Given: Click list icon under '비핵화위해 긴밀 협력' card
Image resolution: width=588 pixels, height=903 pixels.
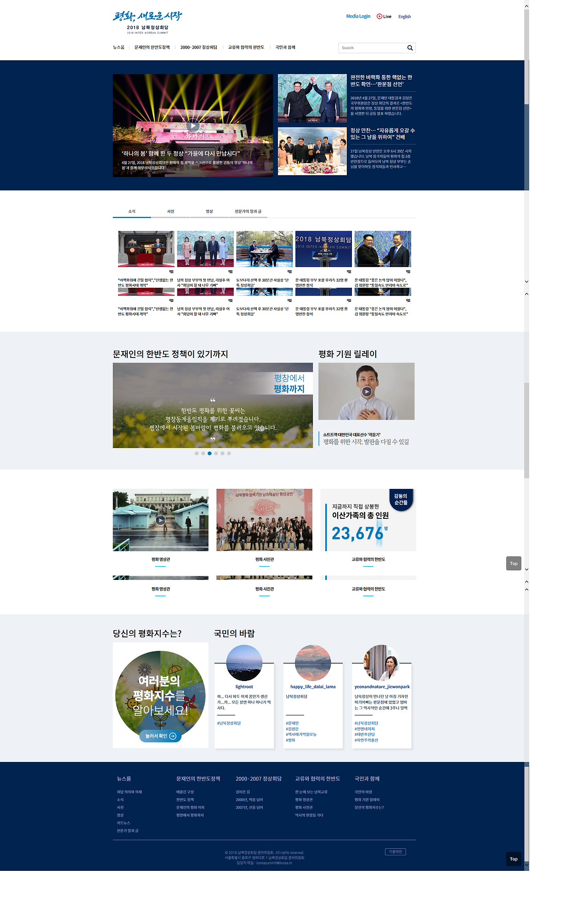Looking at the screenshot, I should [x=171, y=272].
